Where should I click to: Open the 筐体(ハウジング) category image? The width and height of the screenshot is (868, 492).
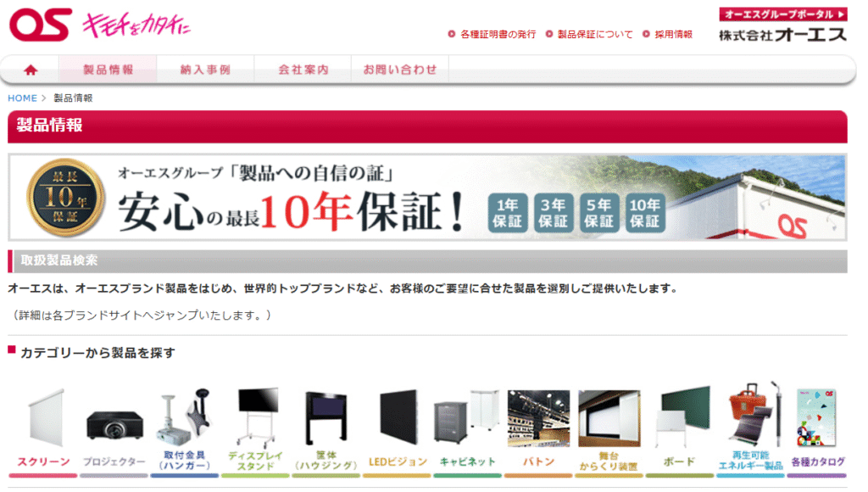326,418
